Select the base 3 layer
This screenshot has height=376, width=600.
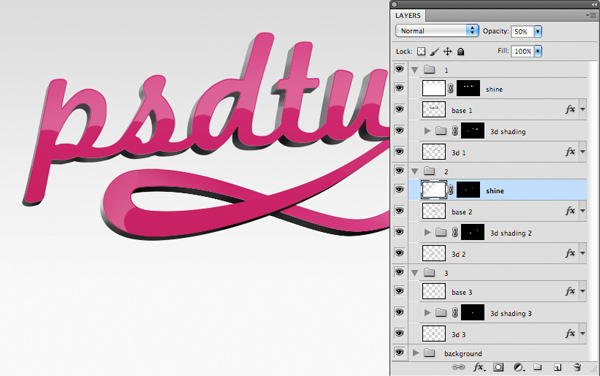click(497, 291)
